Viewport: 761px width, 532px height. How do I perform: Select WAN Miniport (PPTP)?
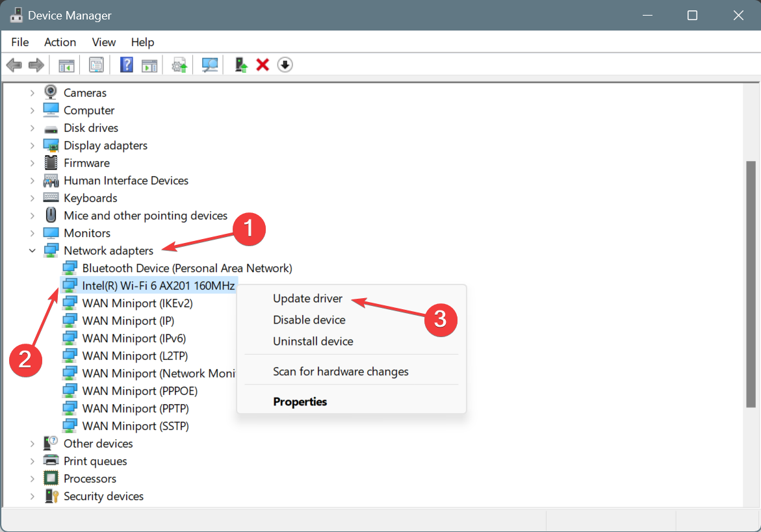[x=135, y=409]
